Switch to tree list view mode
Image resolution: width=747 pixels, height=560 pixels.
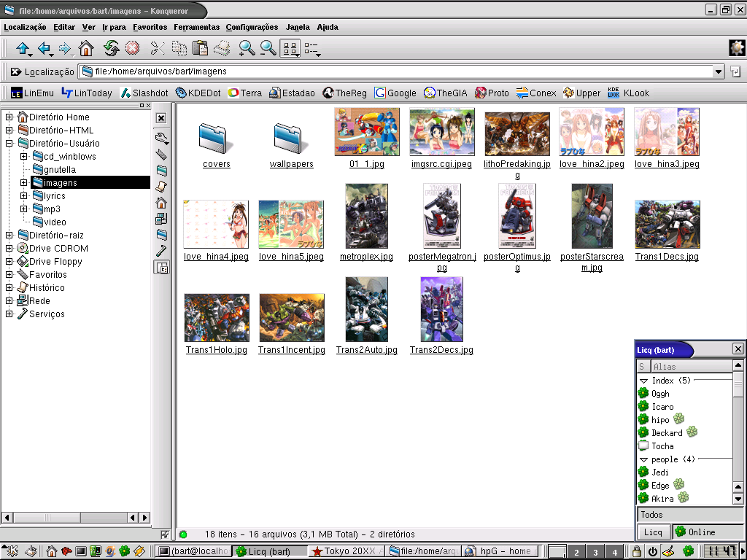[312, 48]
